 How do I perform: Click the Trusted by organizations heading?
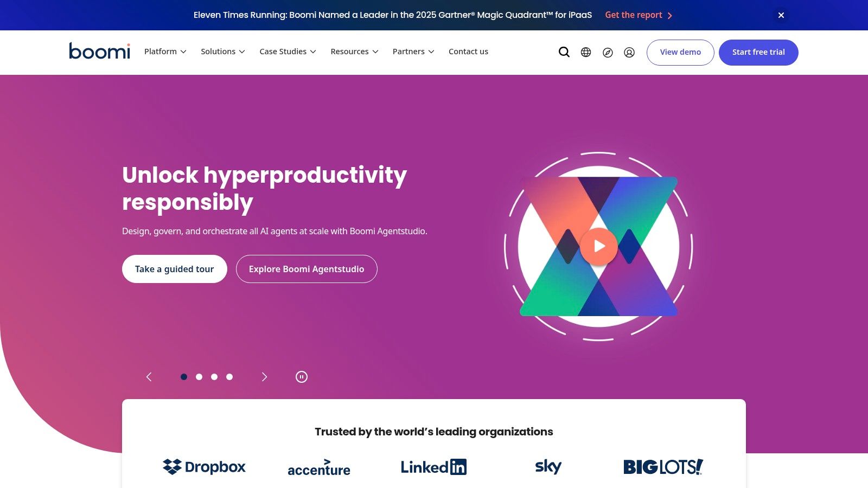click(x=434, y=432)
